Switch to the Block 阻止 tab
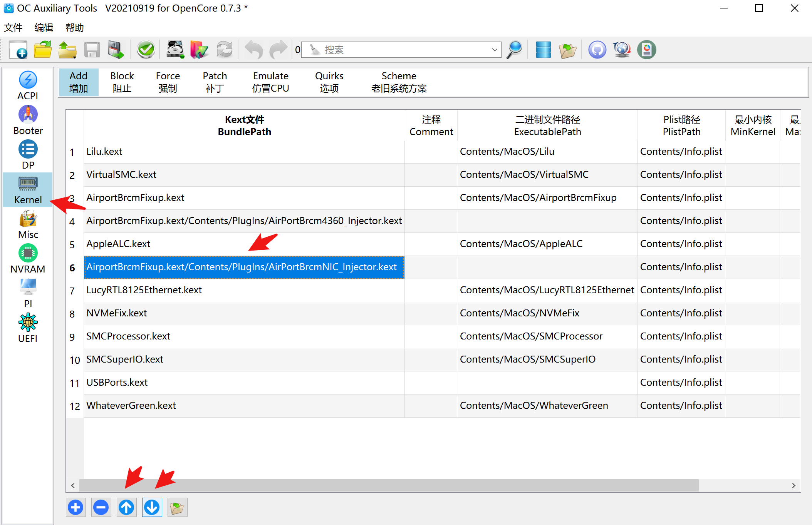Image resolution: width=812 pixels, height=525 pixels. coord(122,82)
